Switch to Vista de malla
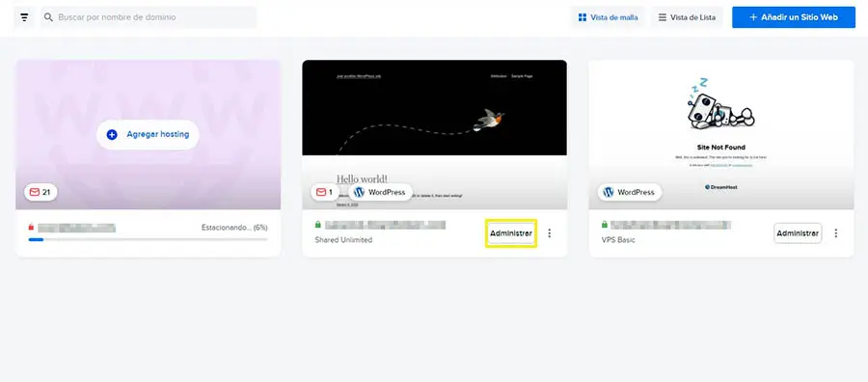 (x=608, y=17)
